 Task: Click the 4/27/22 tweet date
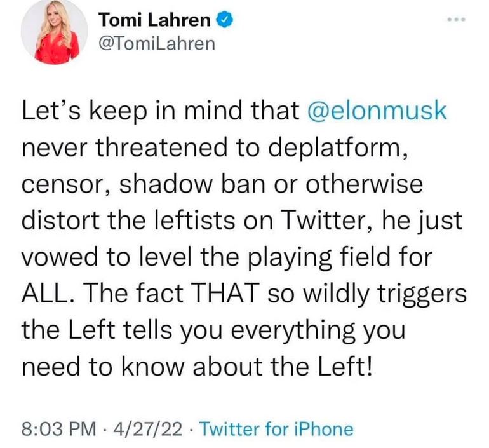click(x=145, y=429)
